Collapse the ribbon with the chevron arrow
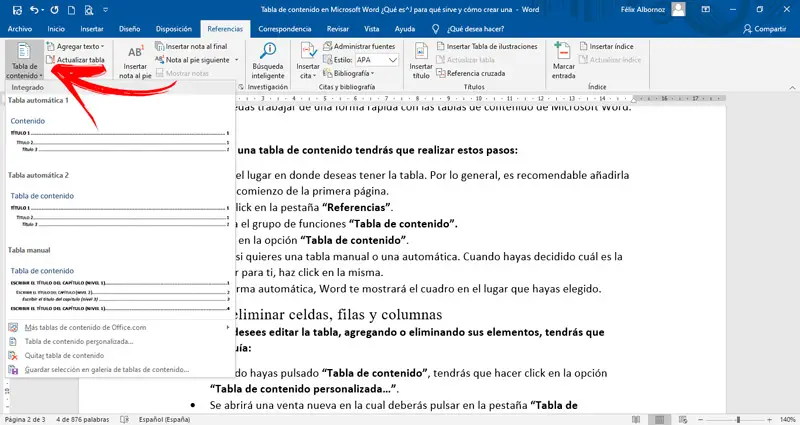The height and width of the screenshot is (425, 800). 792,88
